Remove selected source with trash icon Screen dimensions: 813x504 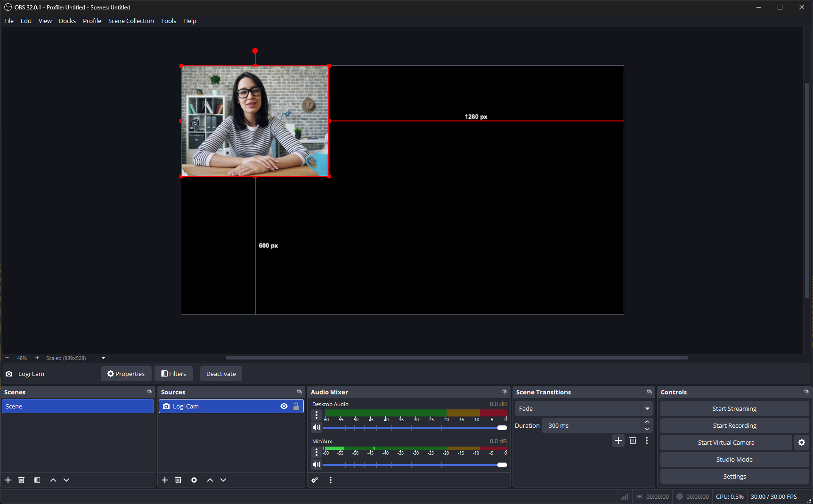[178, 480]
